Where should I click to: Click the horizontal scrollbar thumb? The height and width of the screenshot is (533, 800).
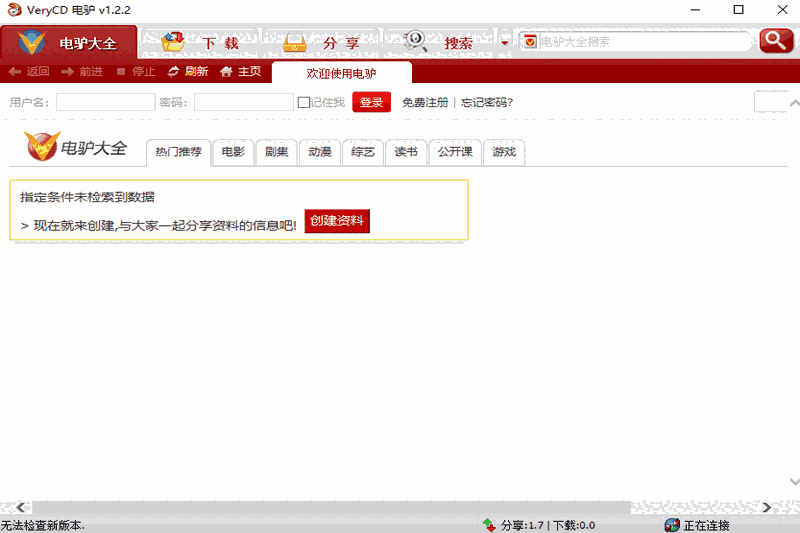coord(332,507)
